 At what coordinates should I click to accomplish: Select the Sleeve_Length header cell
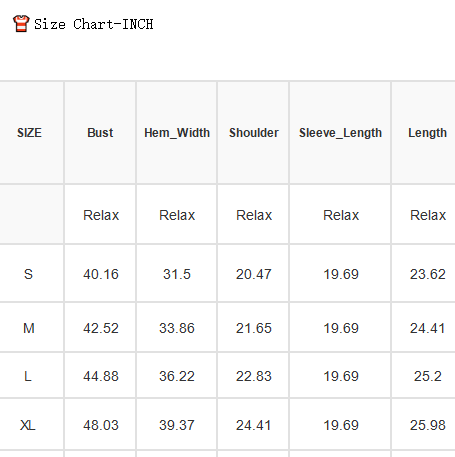coord(340,133)
